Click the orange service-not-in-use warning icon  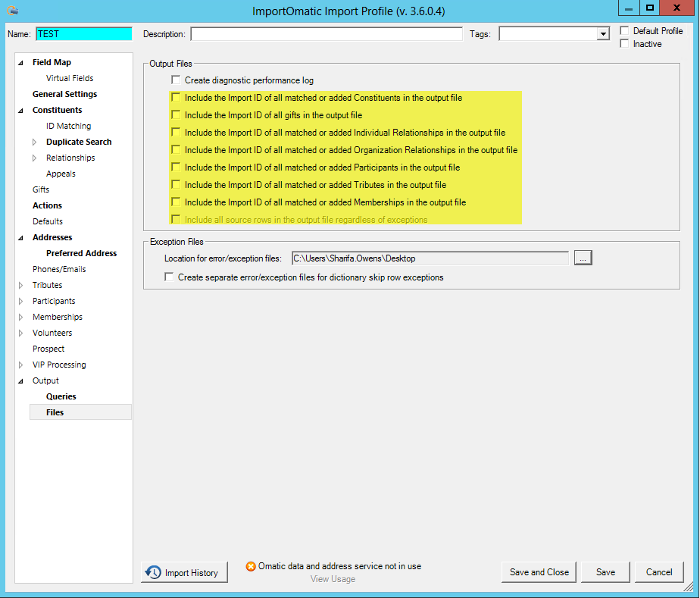coord(251,566)
